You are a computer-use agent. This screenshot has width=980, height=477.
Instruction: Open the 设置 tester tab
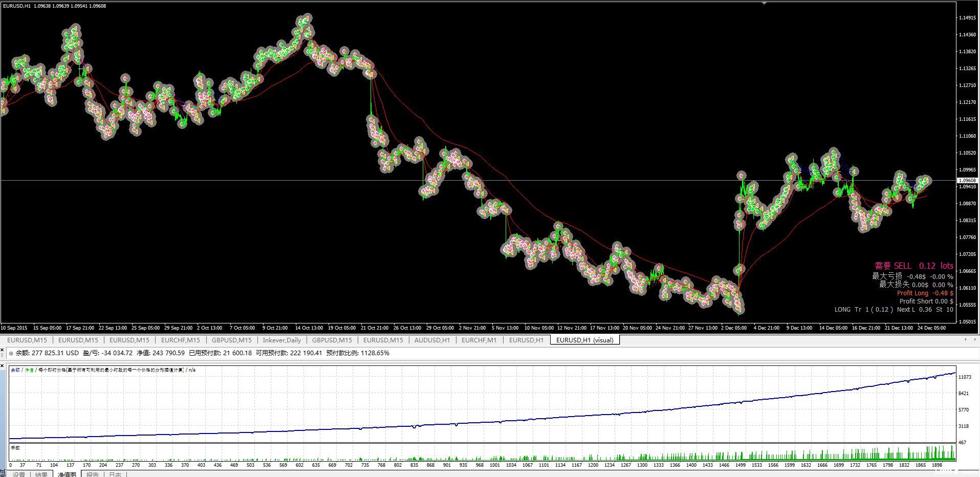(19, 474)
